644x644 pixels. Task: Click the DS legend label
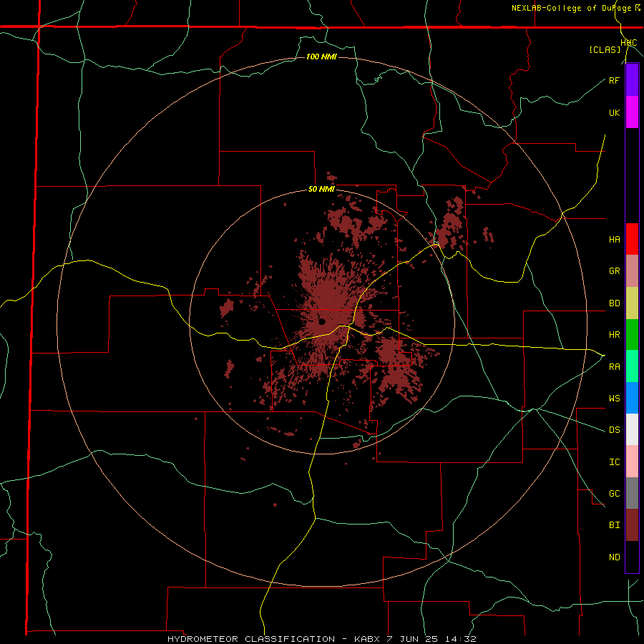[x=614, y=430]
